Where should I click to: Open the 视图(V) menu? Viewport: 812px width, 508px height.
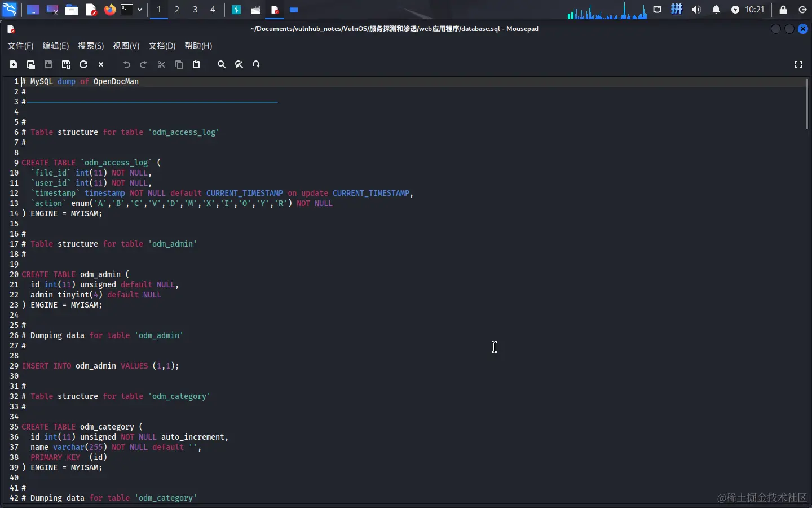pyautogui.click(x=126, y=46)
